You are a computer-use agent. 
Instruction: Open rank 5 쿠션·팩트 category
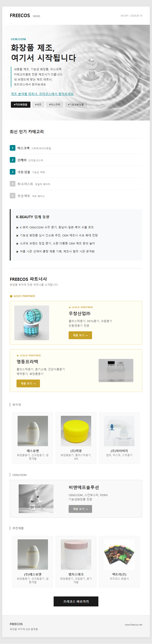click(x=76, y=196)
